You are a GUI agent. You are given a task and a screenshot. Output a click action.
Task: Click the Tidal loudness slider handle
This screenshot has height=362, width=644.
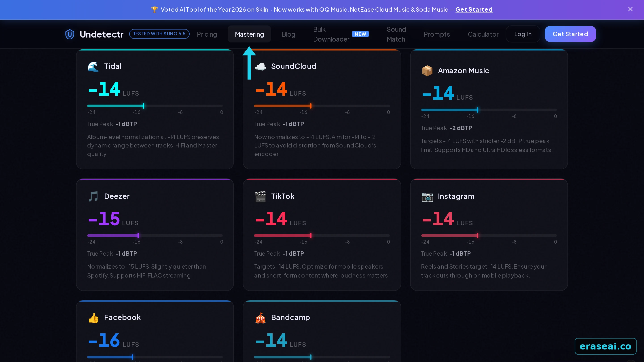point(144,106)
